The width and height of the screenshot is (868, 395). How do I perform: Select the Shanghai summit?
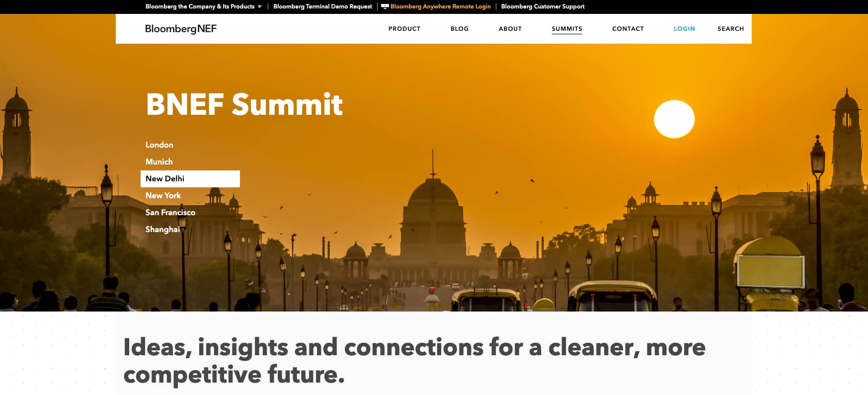162,230
